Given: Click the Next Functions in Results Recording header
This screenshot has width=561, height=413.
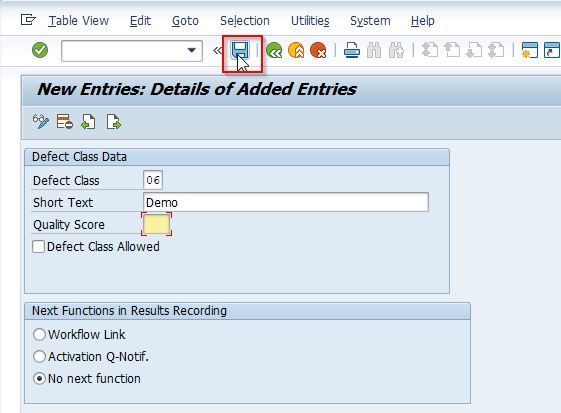Looking at the screenshot, I should click(247, 311).
